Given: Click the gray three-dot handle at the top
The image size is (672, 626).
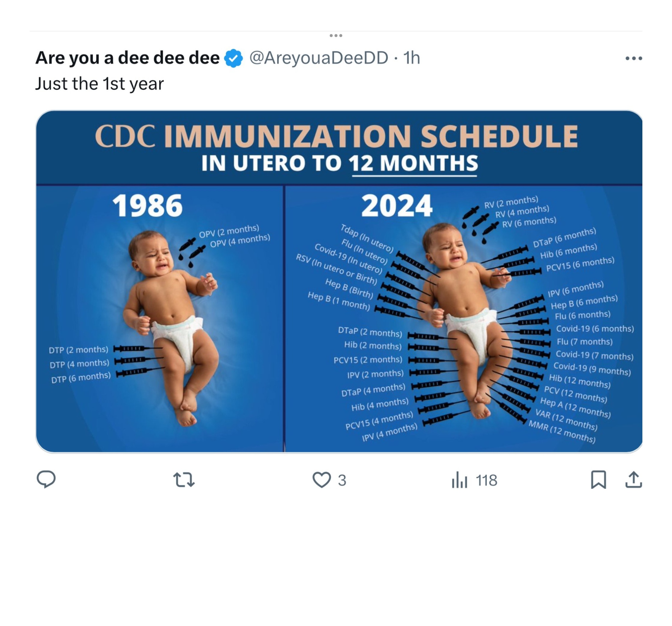Looking at the screenshot, I should click(x=336, y=36).
